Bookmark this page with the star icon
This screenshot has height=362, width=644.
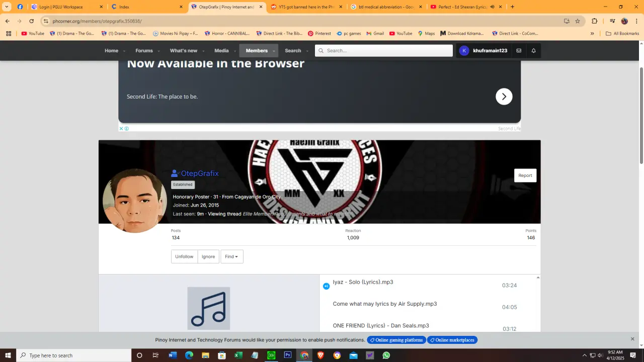pos(578,21)
